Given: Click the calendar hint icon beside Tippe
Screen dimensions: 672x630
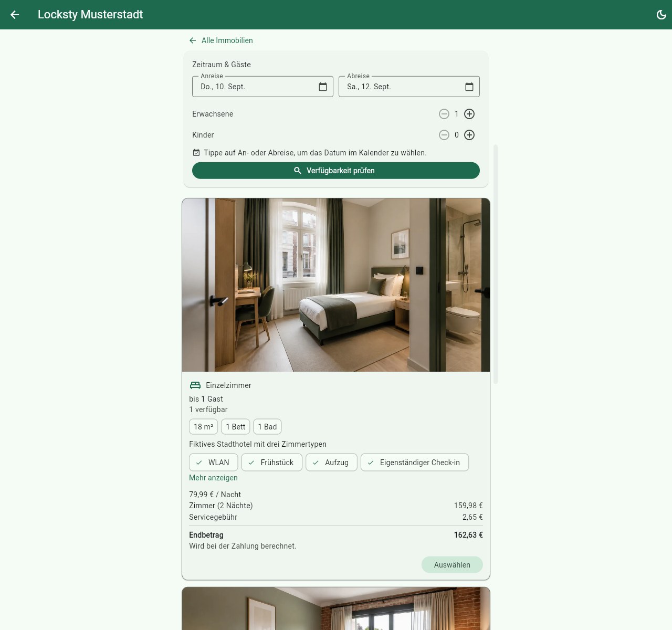Looking at the screenshot, I should (196, 153).
